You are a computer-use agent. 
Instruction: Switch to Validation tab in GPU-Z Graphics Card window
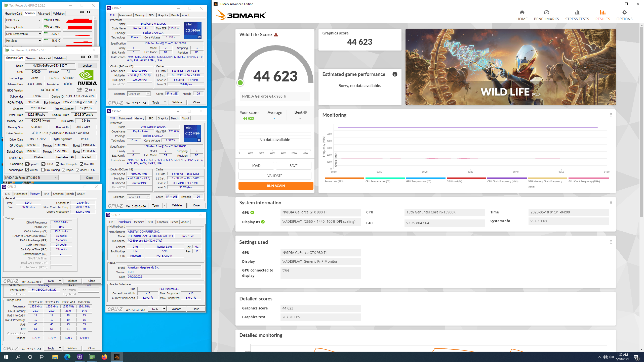(60, 58)
